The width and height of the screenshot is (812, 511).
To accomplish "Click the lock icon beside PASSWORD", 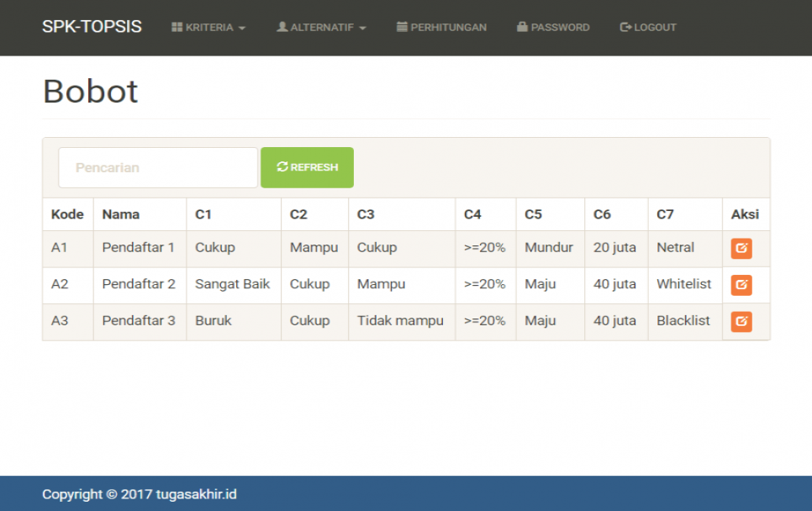I will (522, 26).
